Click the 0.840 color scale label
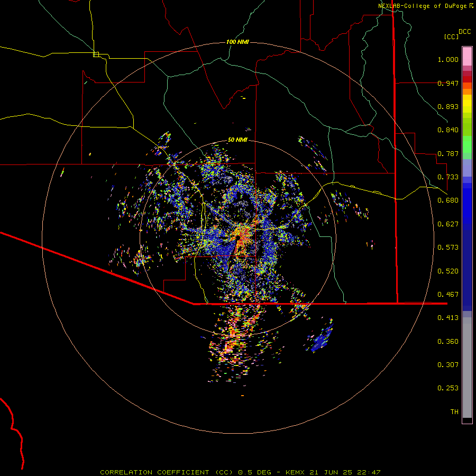Screen dimensions: 476x476 click(448, 130)
